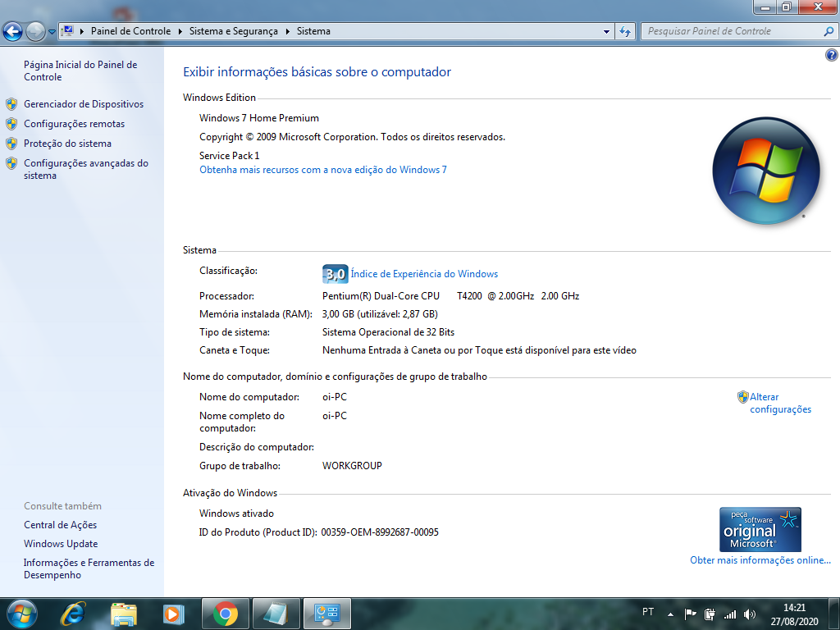840x630 pixels.
Task: Show hidden tray icons arrow
Action: click(670, 614)
